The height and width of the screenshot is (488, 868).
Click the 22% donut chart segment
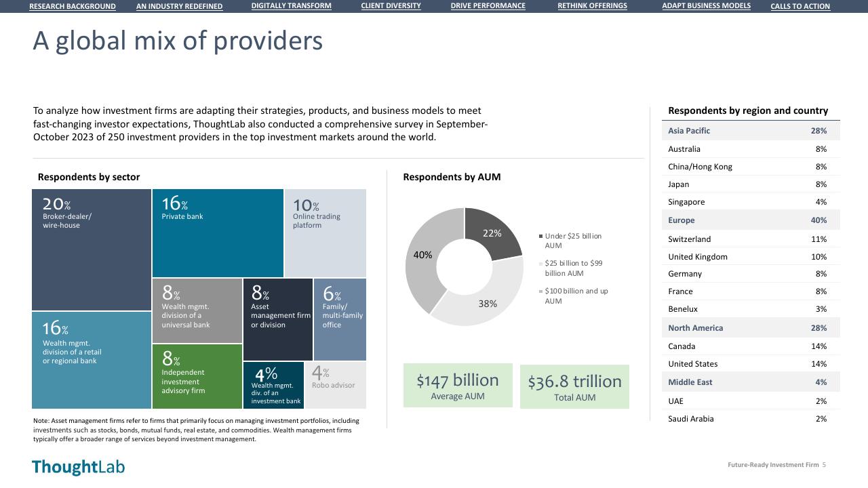pyautogui.click(x=494, y=232)
